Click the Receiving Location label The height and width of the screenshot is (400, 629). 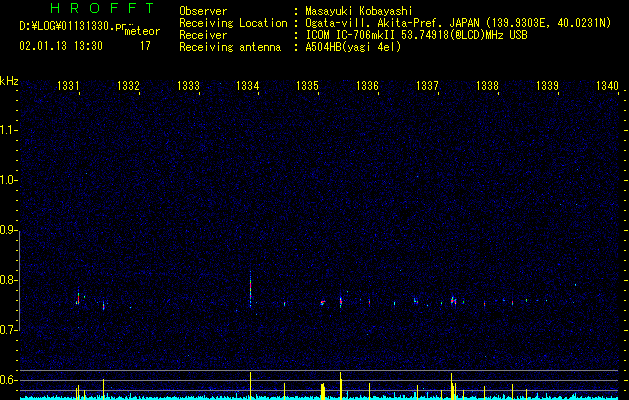233,23
